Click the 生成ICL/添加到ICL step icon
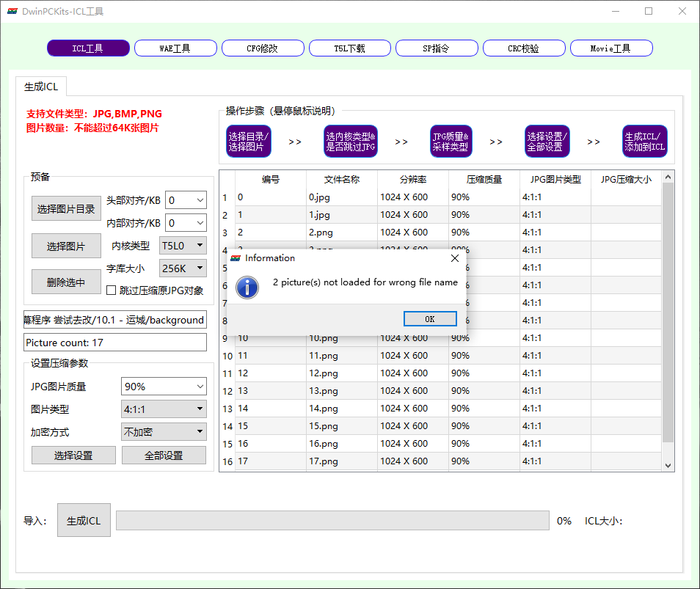The width and height of the screenshot is (700, 589). coord(645,142)
